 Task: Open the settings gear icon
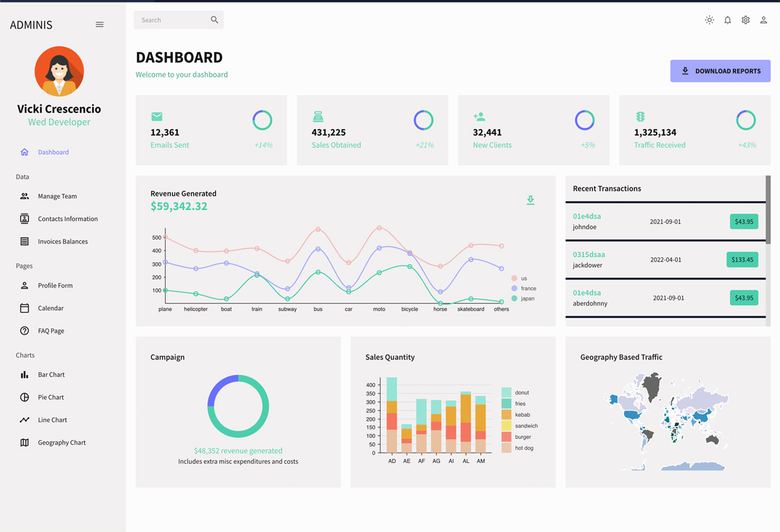click(x=746, y=20)
